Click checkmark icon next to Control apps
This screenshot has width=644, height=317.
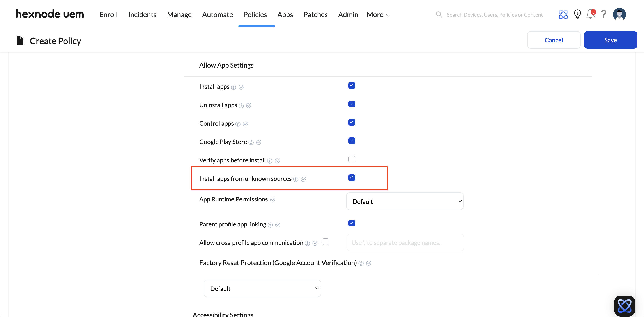coord(245,124)
